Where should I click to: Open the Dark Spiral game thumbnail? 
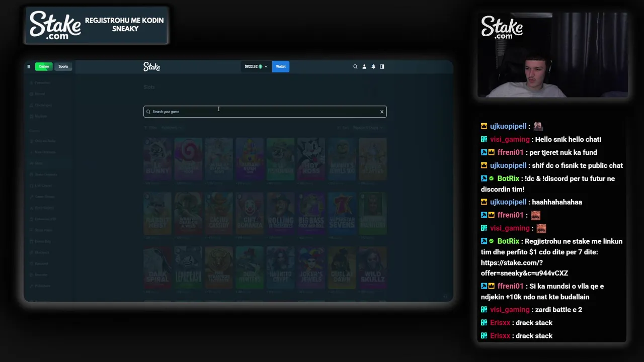(157, 267)
